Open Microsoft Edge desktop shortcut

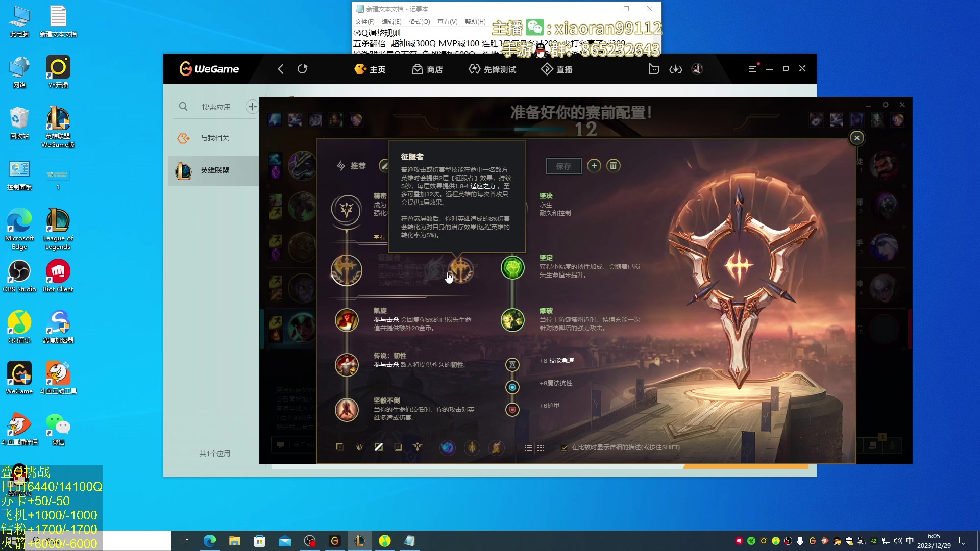[19, 229]
